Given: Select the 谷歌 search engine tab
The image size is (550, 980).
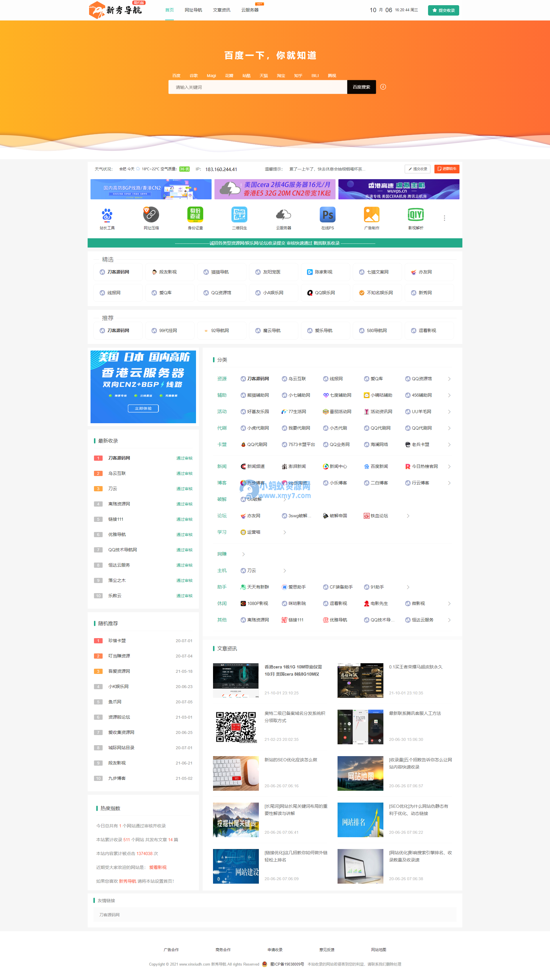Looking at the screenshot, I should tap(193, 75).
